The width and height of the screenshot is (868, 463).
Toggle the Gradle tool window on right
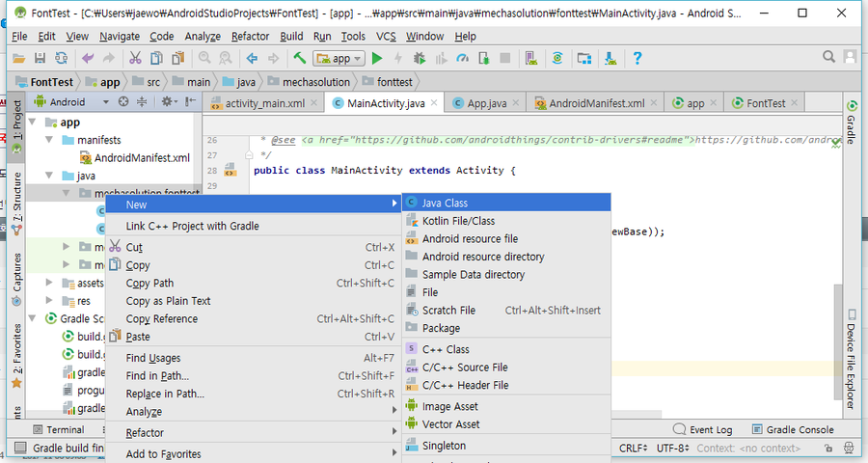(851, 122)
